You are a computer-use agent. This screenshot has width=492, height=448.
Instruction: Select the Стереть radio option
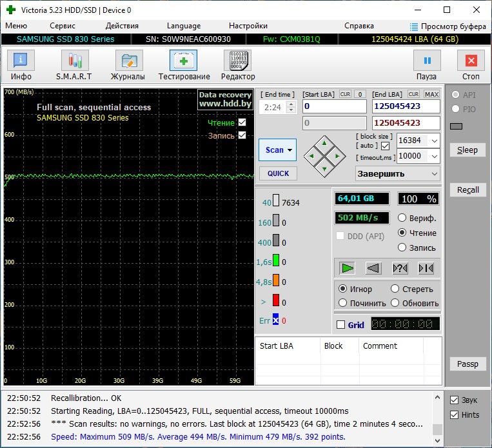pyautogui.click(x=395, y=289)
